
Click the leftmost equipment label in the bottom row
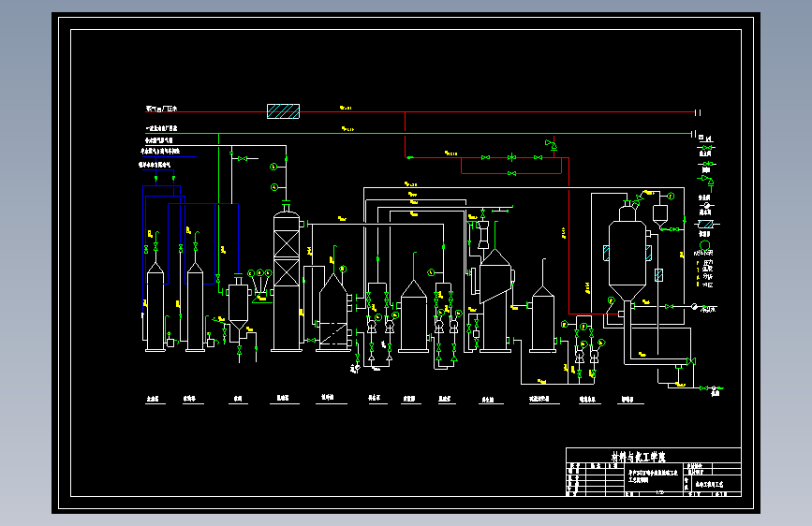point(153,399)
